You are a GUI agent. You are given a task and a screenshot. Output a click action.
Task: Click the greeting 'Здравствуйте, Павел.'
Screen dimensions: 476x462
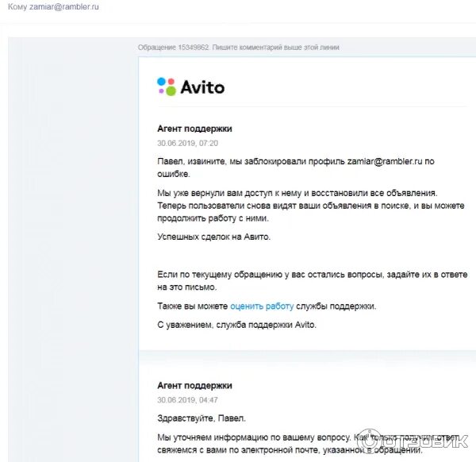click(202, 418)
